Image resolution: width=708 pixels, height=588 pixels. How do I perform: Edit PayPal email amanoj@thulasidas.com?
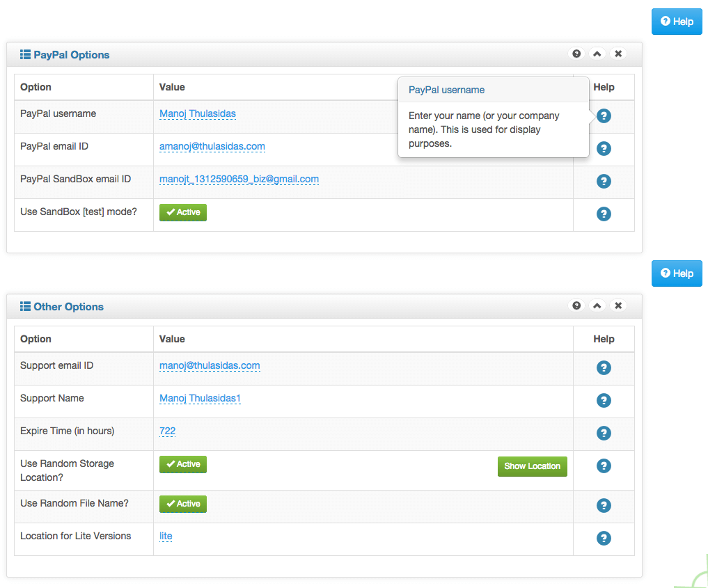click(212, 146)
